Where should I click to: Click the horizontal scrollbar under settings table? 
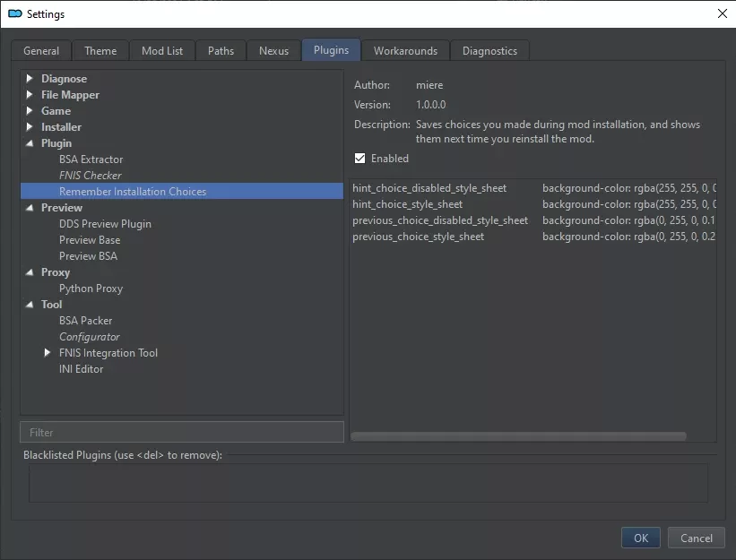point(518,436)
